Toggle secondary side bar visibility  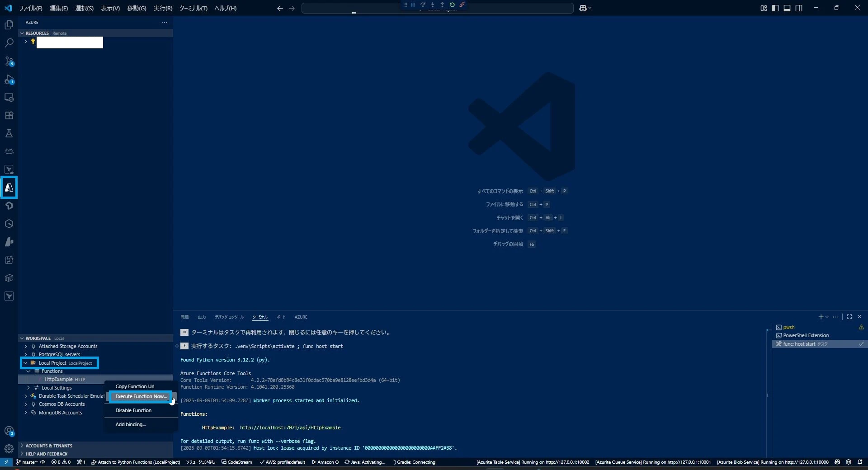pos(799,8)
